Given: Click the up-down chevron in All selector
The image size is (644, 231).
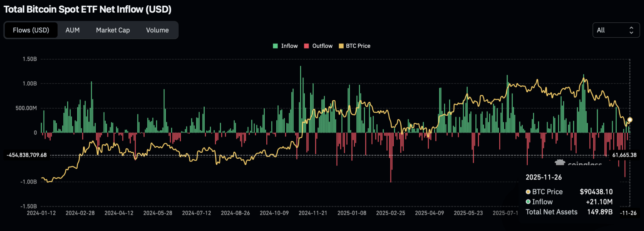Looking at the screenshot, I should [x=631, y=30].
